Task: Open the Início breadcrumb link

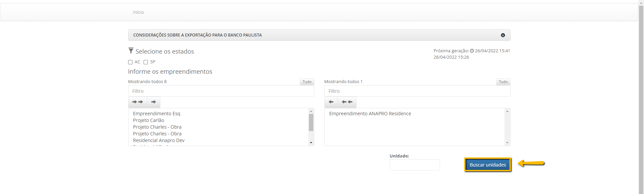Action: pyautogui.click(x=138, y=12)
